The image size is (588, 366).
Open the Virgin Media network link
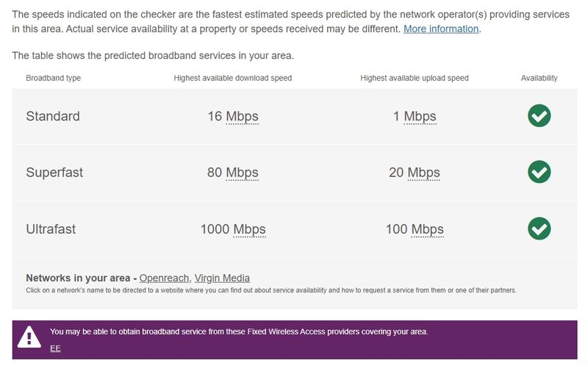point(222,278)
